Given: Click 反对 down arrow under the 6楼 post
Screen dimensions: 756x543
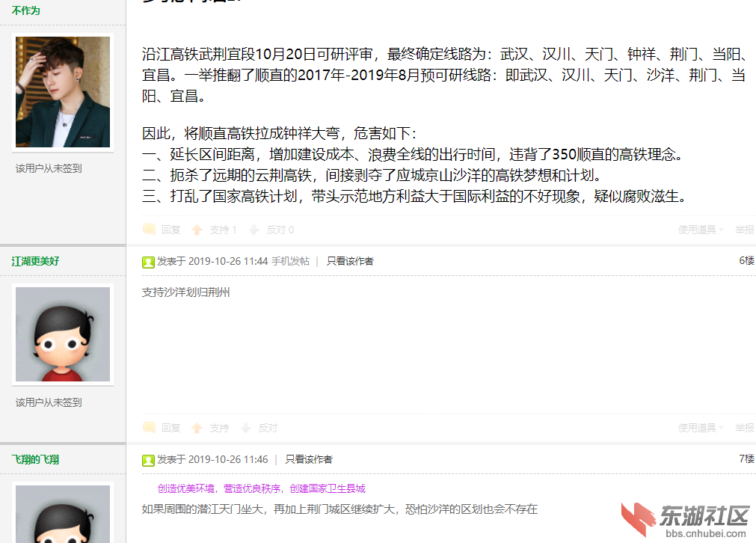Looking at the screenshot, I should 246,429.
